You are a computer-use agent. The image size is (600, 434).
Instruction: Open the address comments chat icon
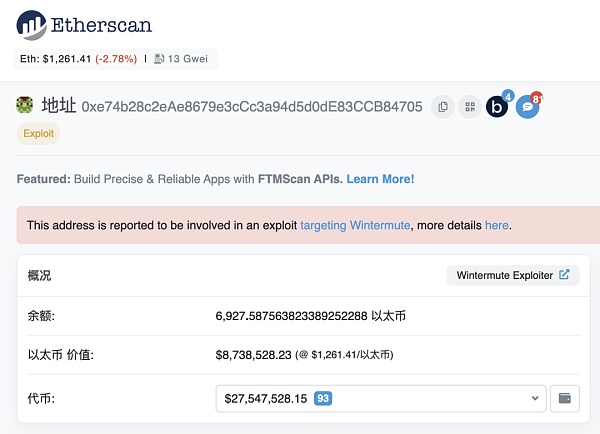527,106
